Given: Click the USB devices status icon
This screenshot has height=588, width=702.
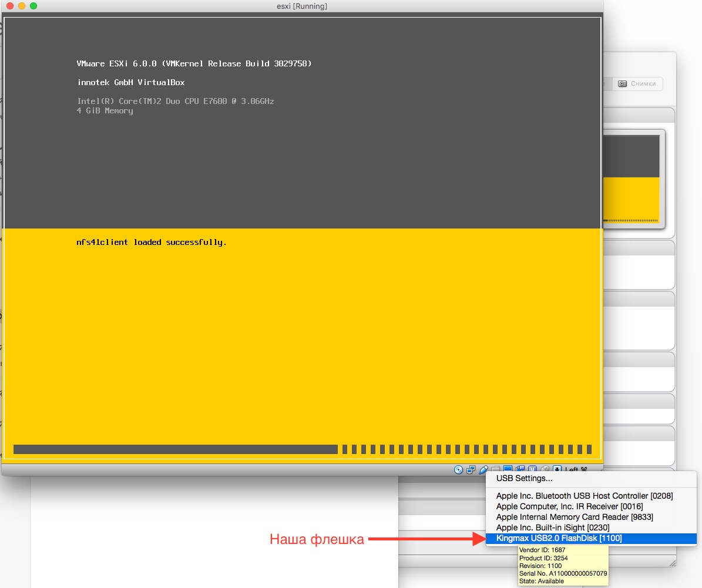Looking at the screenshot, I should [483, 469].
